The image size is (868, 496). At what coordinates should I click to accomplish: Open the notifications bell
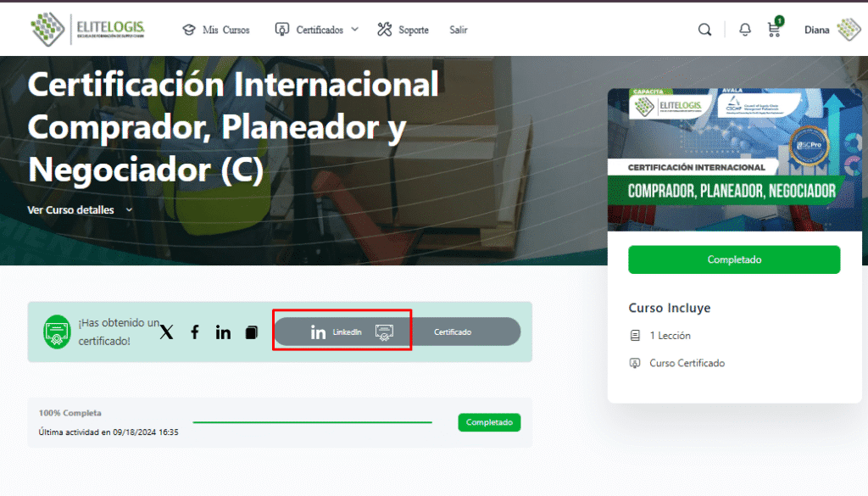tap(745, 30)
